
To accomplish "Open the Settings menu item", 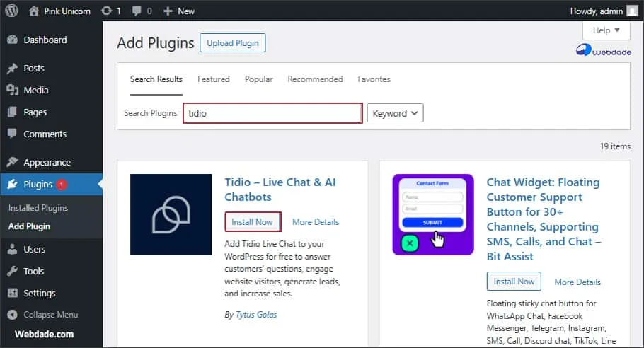I will (x=39, y=293).
